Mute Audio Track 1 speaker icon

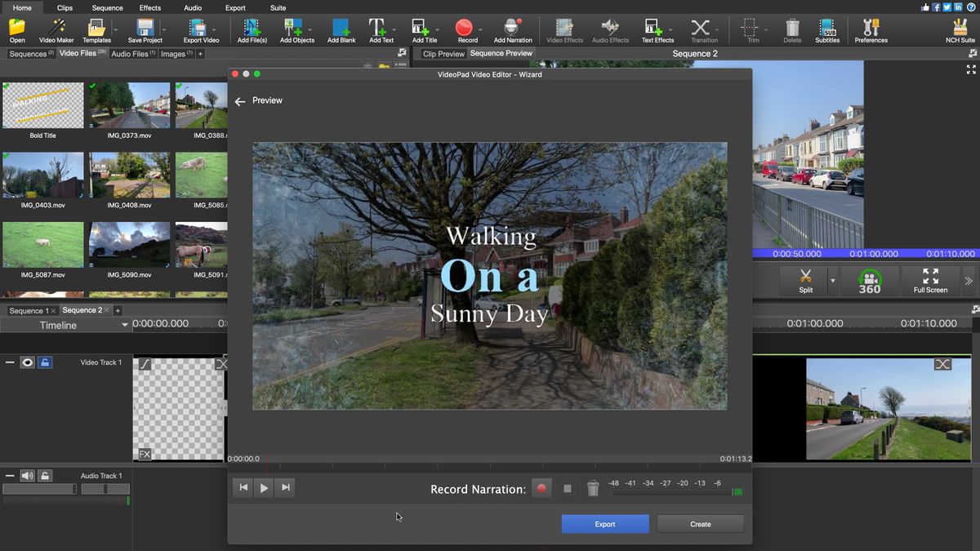26,475
